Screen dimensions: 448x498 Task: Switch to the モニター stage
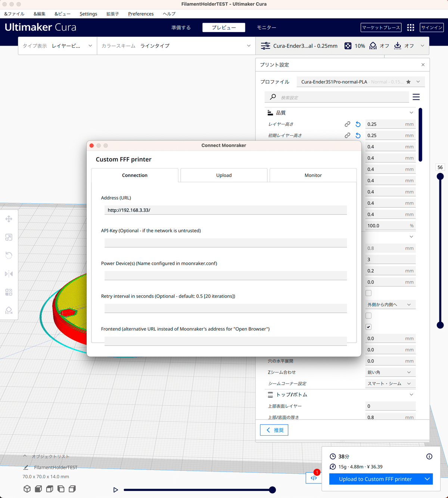tap(267, 27)
